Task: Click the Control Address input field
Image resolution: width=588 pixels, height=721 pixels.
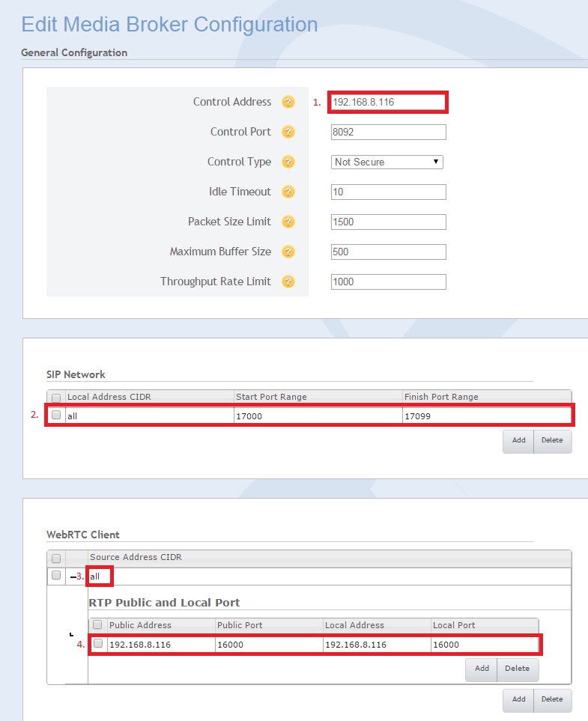Action: point(388,102)
